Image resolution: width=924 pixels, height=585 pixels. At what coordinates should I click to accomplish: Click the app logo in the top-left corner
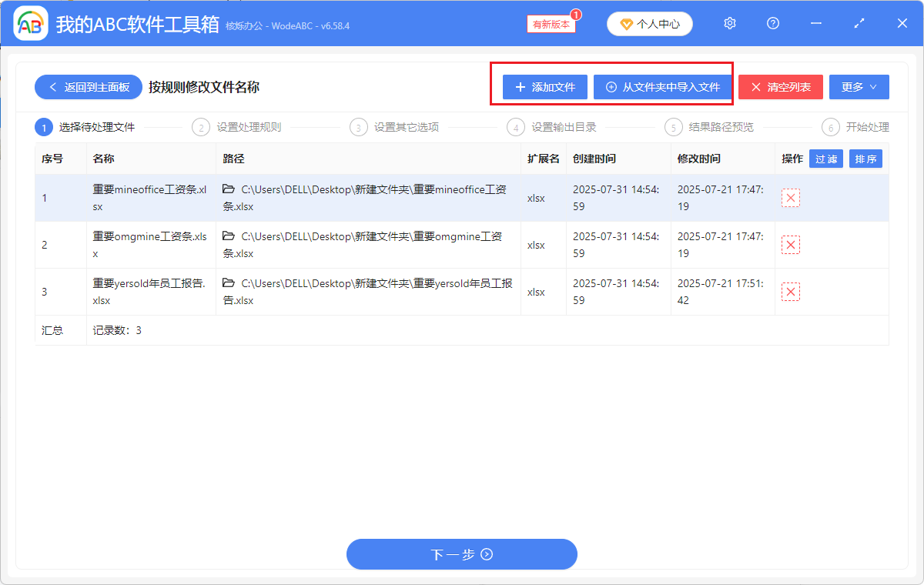(x=31, y=23)
